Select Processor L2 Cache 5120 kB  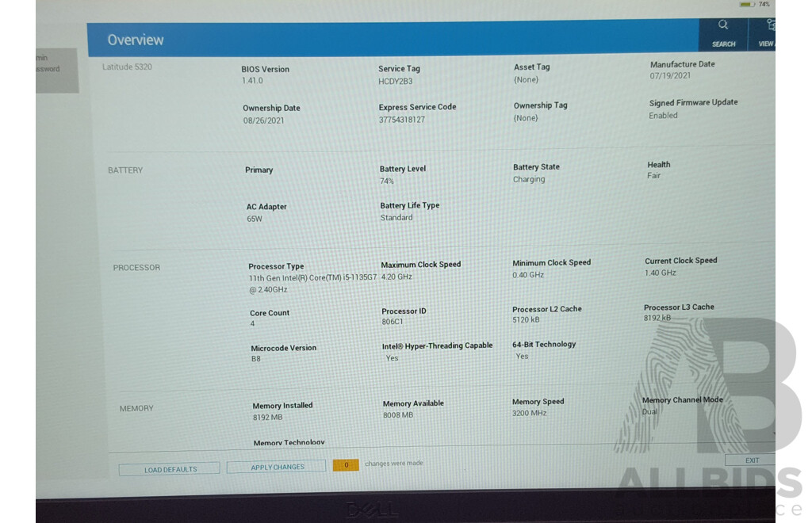click(x=526, y=319)
